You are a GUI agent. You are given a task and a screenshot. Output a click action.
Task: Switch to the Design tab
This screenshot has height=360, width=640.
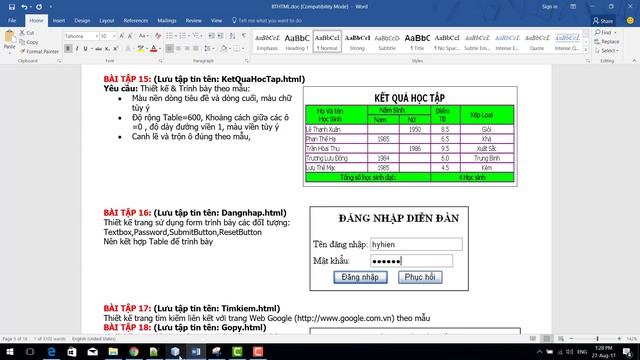[82, 20]
